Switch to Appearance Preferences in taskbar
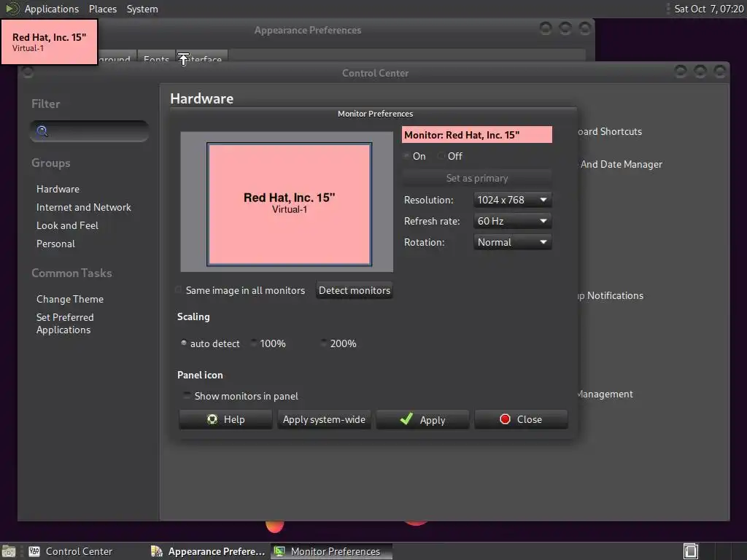 pos(208,551)
